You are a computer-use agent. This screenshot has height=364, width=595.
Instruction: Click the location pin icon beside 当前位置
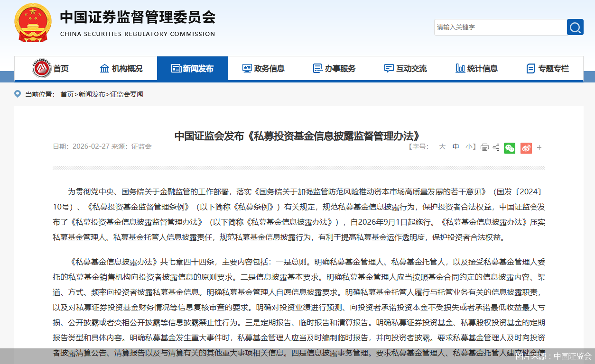tap(18, 94)
